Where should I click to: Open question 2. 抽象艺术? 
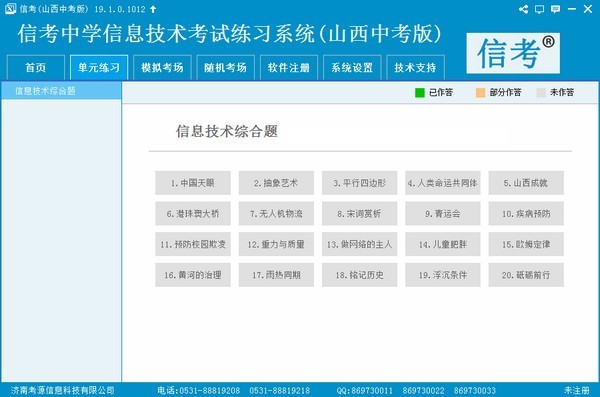pyautogui.click(x=276, y=183)
